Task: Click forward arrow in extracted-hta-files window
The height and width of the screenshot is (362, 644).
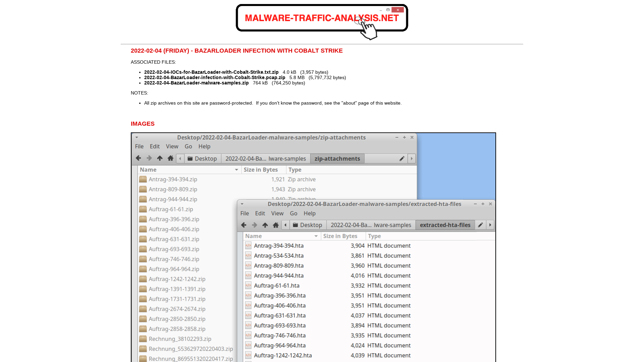Action: coord(255,225)
